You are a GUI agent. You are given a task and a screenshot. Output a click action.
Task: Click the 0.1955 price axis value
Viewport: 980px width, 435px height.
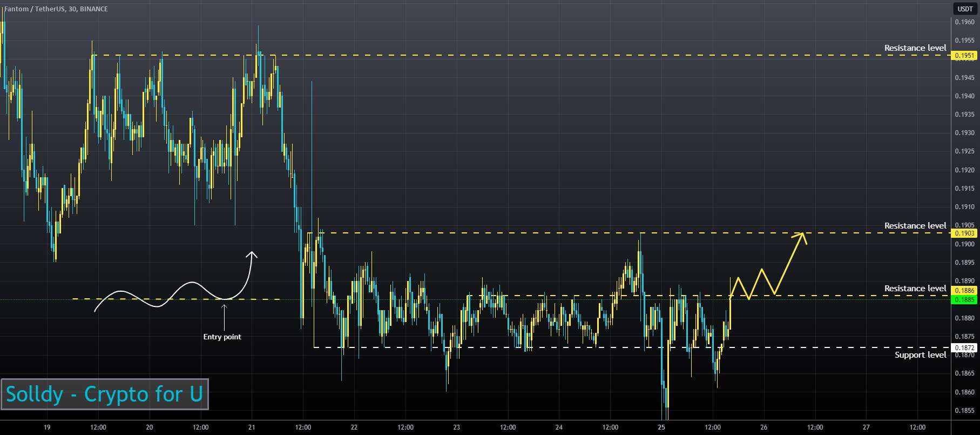[x=964, y=41]
